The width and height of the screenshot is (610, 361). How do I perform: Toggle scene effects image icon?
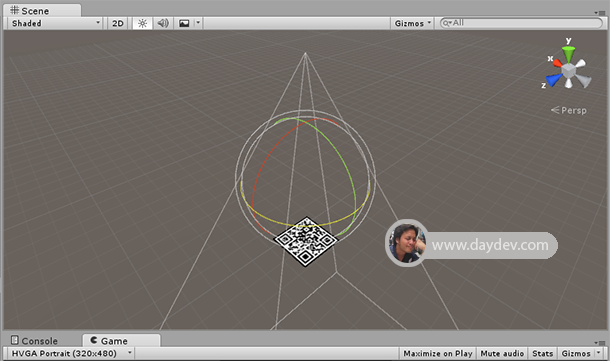click(184, 23)
